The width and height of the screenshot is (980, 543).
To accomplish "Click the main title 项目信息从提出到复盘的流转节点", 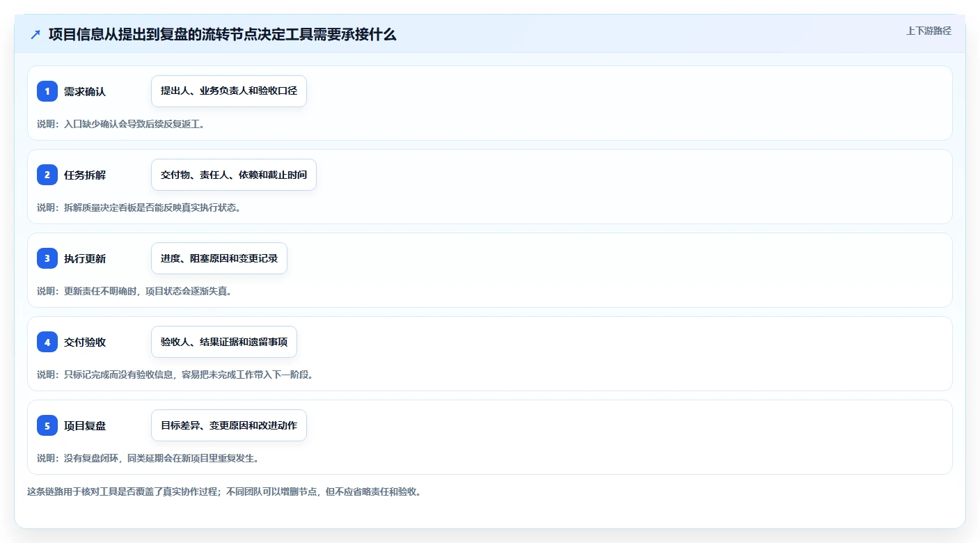I will [x=223, y=34].
